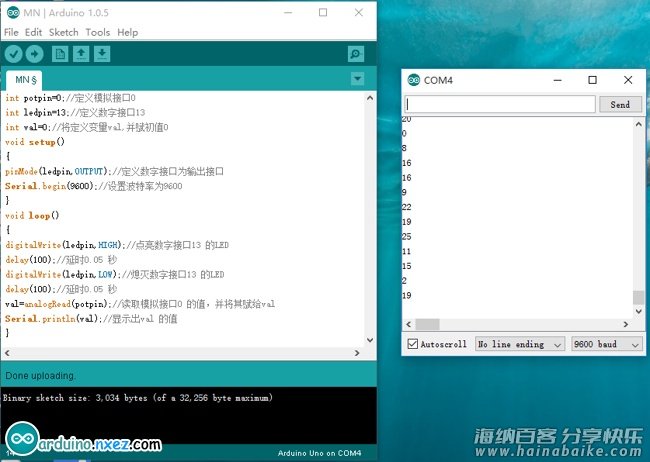Click COM4 horizontal scrollbar thumb

pos(427,324)
